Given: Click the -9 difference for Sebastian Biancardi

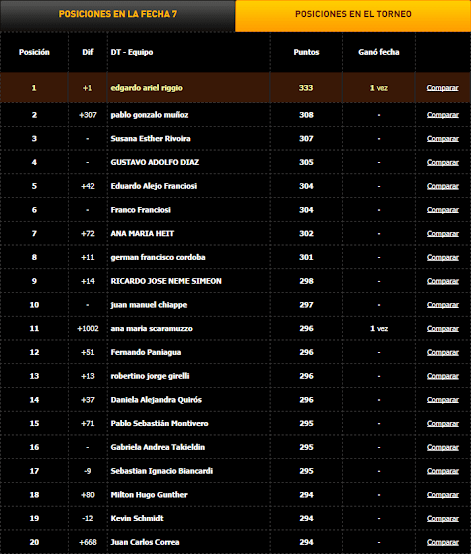Looking at the screenshot, I should [x=88, y=471].
